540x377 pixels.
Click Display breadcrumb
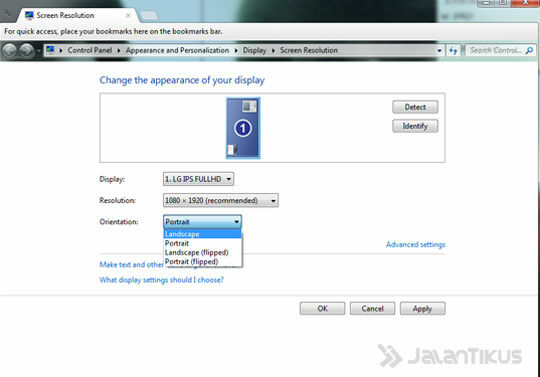255,50
